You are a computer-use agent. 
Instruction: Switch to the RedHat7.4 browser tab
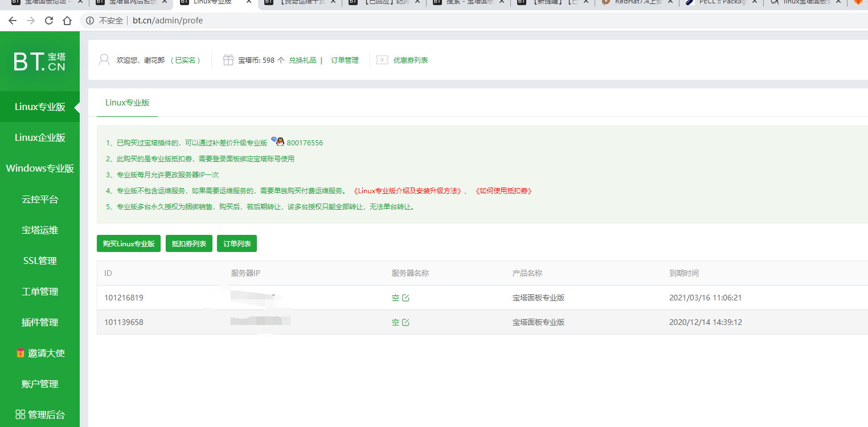tap(637, 3)
